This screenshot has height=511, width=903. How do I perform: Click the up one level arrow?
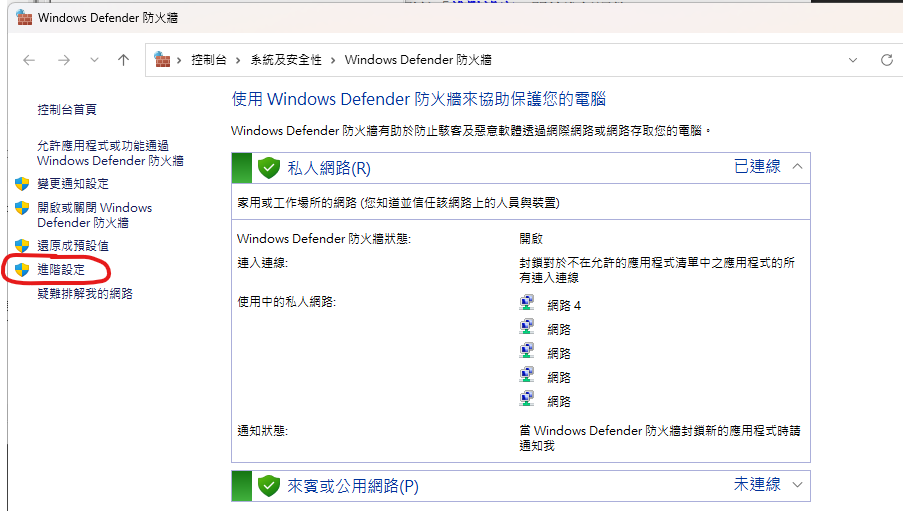[123, 60]
